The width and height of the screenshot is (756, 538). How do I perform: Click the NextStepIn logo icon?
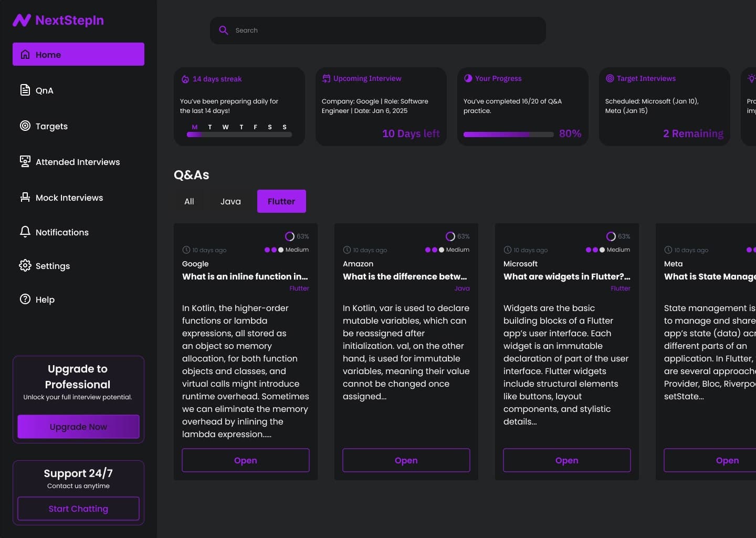tap(22, 20)
